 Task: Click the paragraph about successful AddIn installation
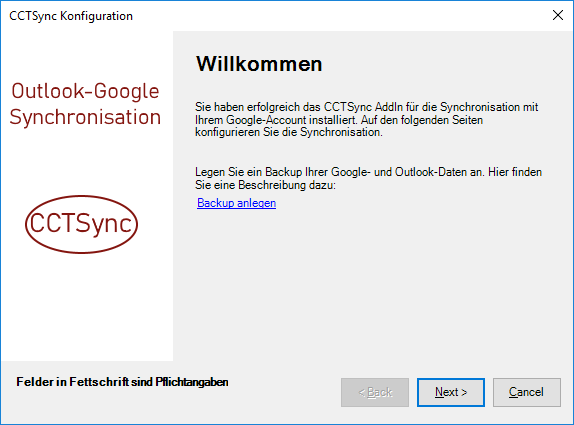[x=366, y=120]
